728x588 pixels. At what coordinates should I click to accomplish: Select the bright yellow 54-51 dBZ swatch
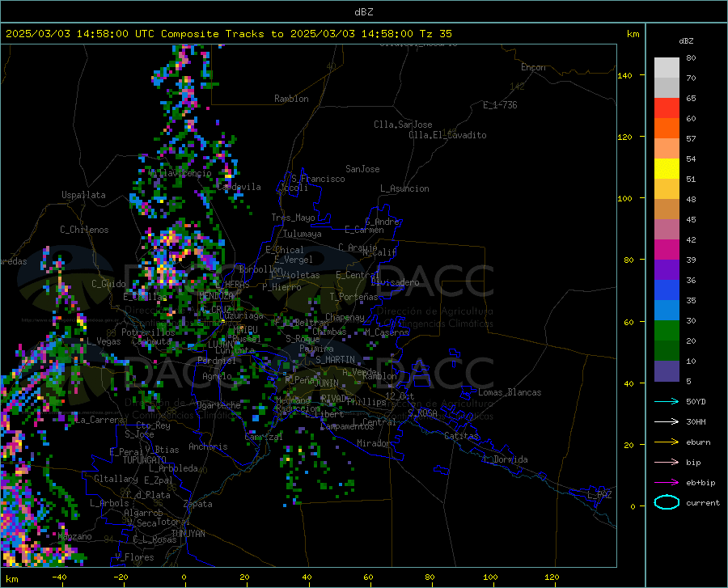[x=667, y=169]
